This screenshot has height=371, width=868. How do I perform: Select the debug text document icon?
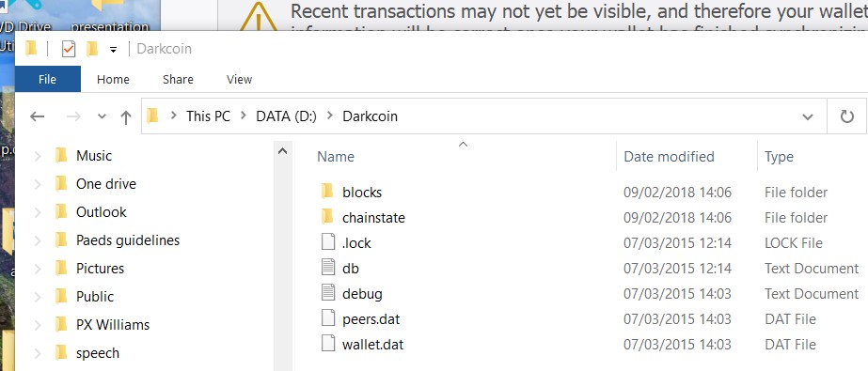[328, 292]
